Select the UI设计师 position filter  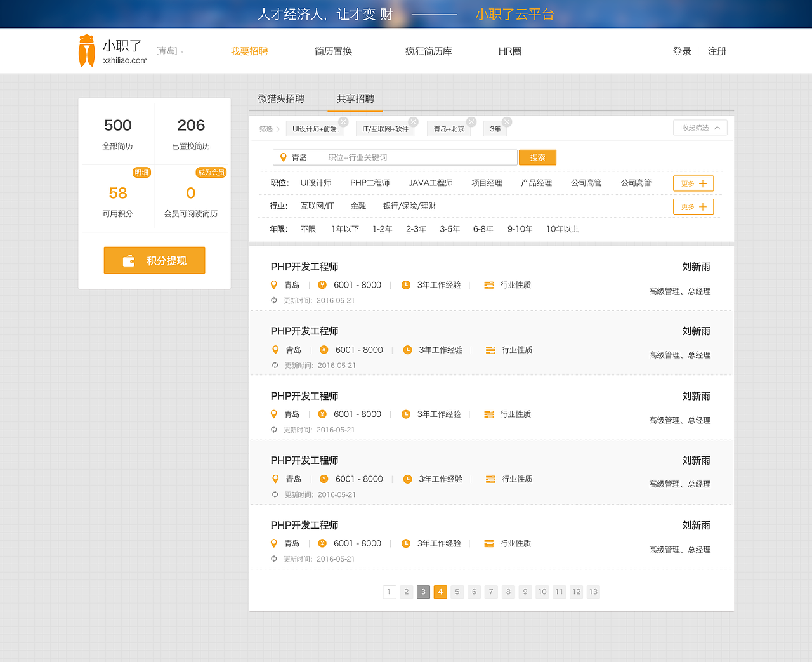point(316,183)
